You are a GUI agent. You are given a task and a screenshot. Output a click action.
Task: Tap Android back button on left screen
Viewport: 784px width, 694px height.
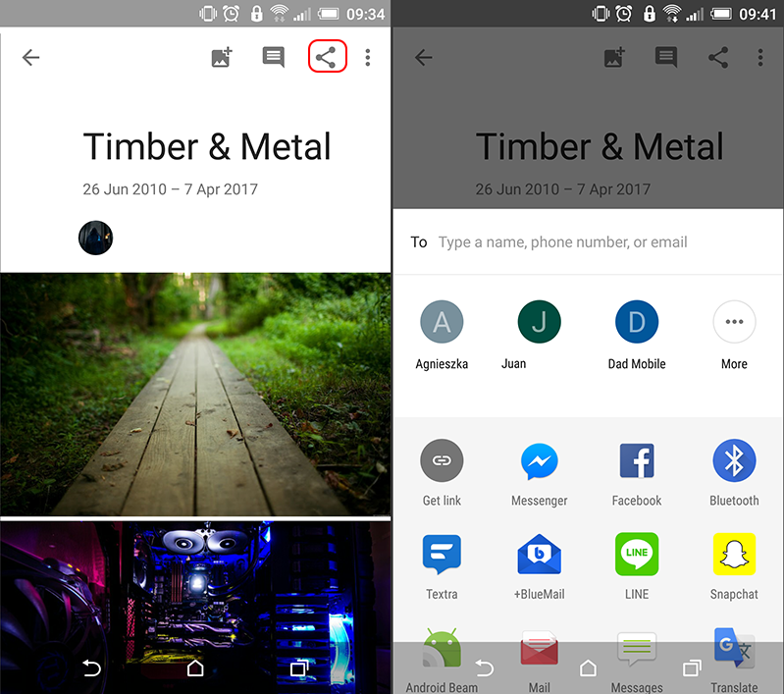(x=91, y=667)
